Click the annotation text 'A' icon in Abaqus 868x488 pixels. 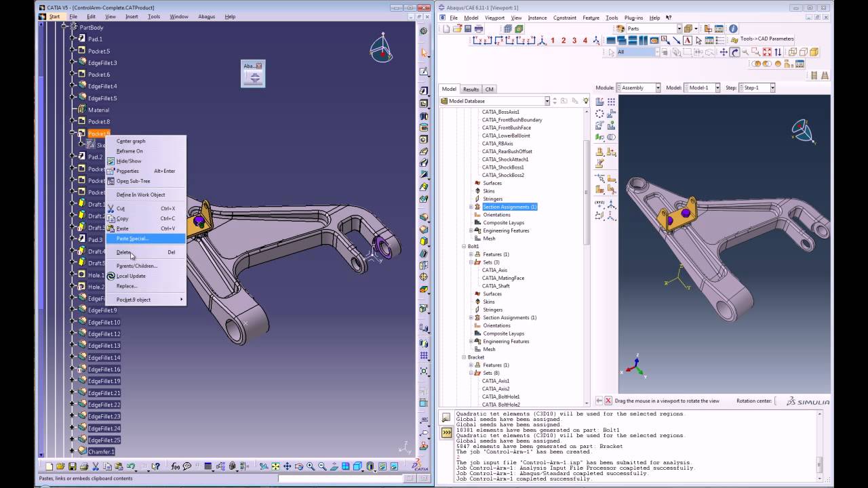(688, 40)
